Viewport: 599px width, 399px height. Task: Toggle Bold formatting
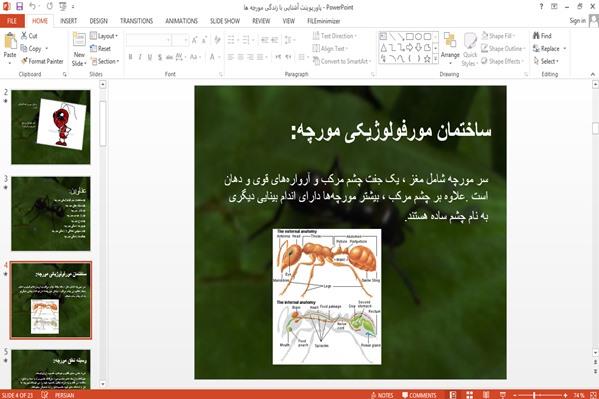130,57
